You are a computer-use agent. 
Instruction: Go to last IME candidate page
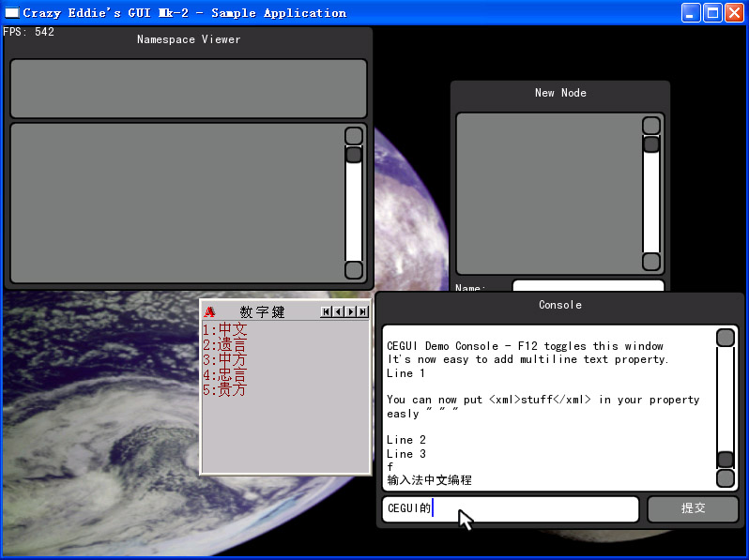[363, 311]
